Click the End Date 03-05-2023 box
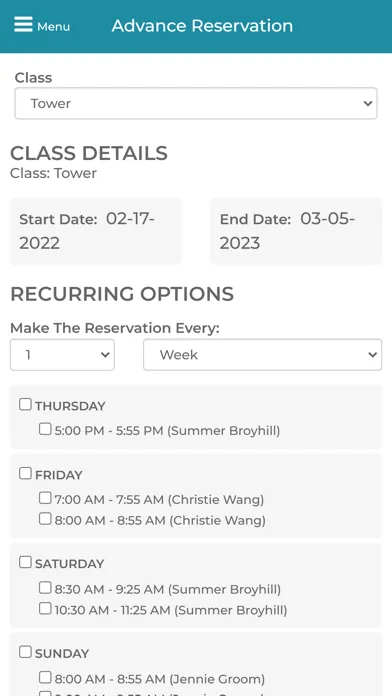 (296, 231)
